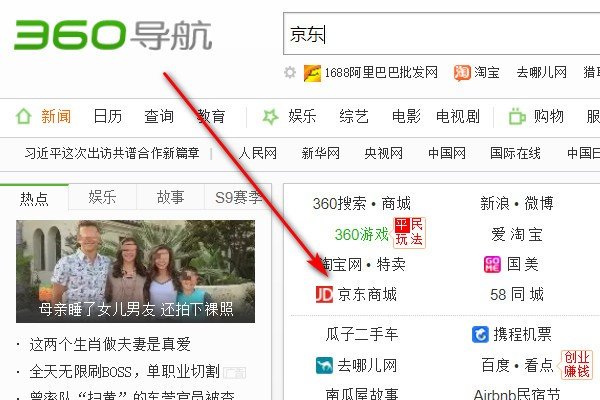
Task: Open 看点 link next to 百度
Action: (539, 365)
